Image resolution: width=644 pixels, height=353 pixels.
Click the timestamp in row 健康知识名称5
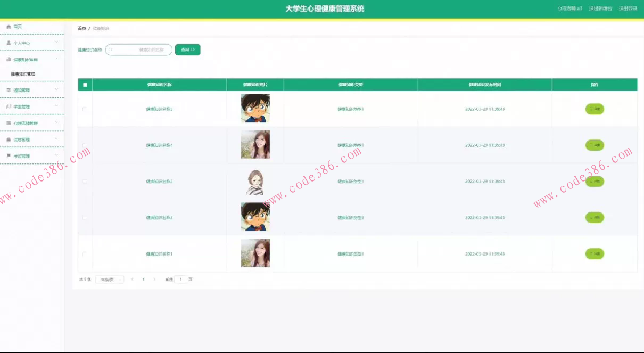[x=485, y=109]
